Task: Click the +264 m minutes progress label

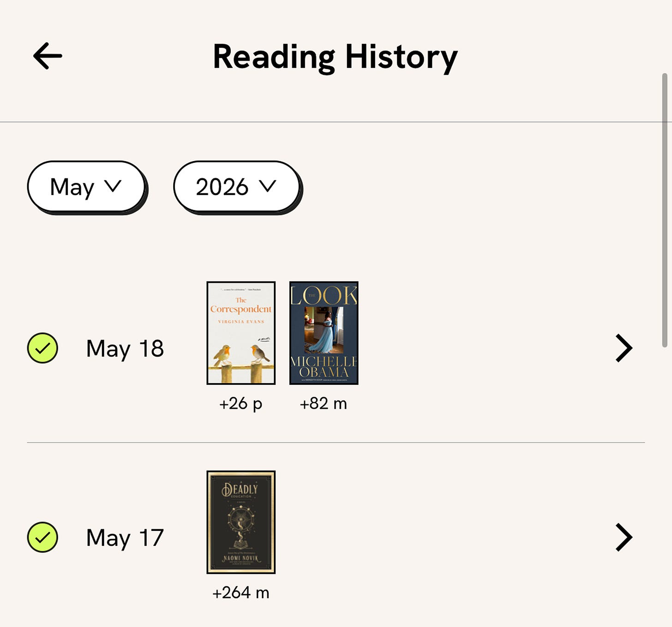Action: (241, 593)
